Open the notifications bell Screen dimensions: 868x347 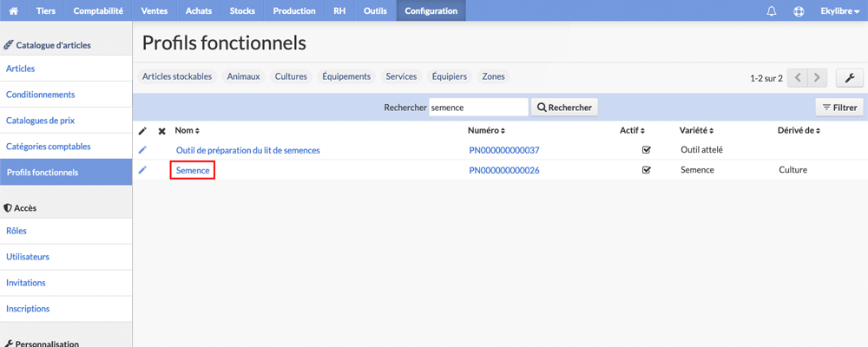pos(771,11)
